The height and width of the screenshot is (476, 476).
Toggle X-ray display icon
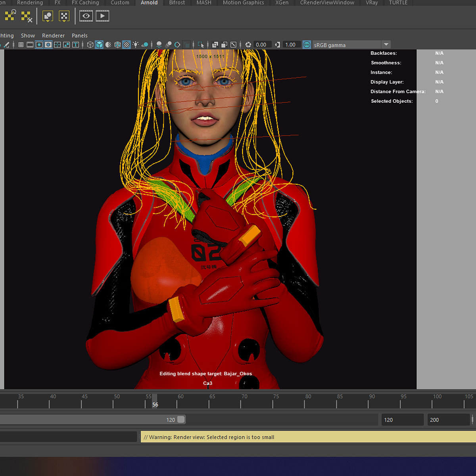(x=215, y=45)
